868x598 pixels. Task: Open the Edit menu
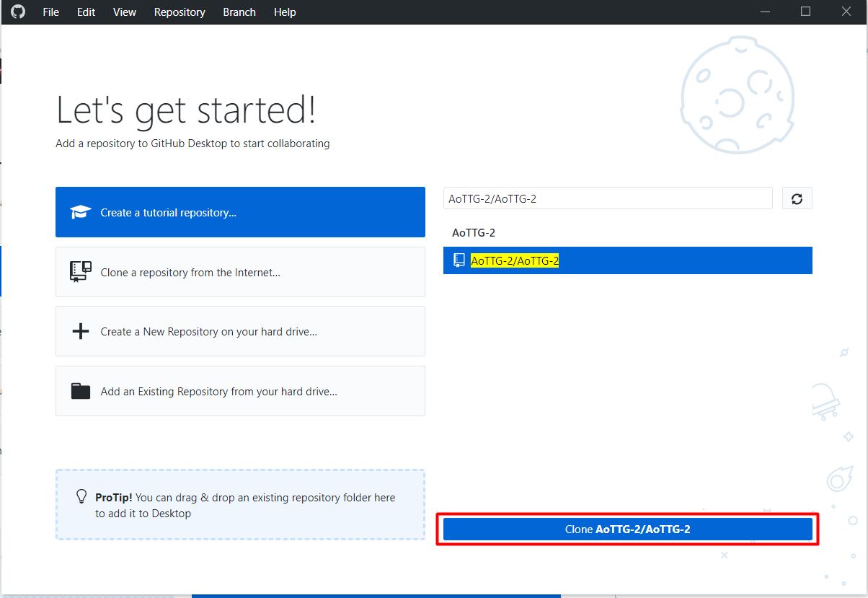point(86,12)
